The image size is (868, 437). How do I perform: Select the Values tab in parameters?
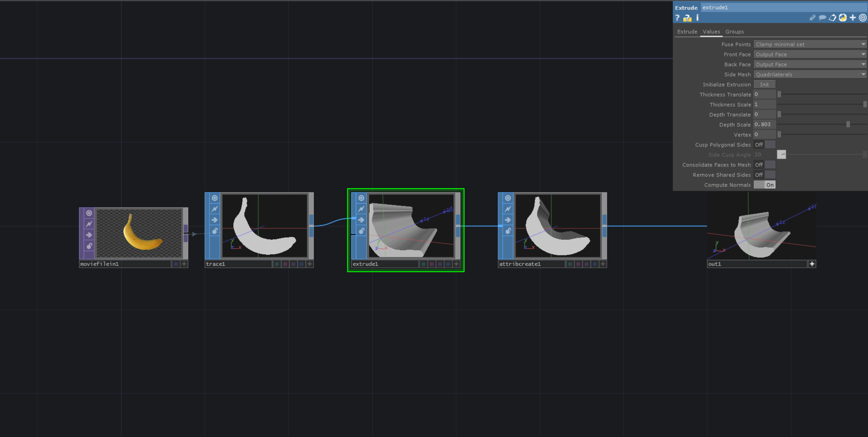point(711,31)
